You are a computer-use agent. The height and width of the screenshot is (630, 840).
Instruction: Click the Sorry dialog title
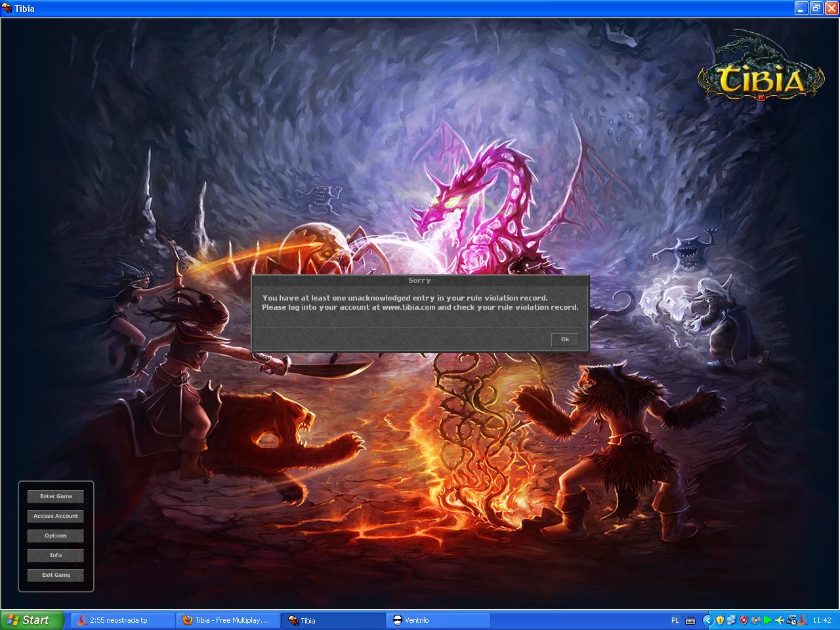click(x=419, y=280)
